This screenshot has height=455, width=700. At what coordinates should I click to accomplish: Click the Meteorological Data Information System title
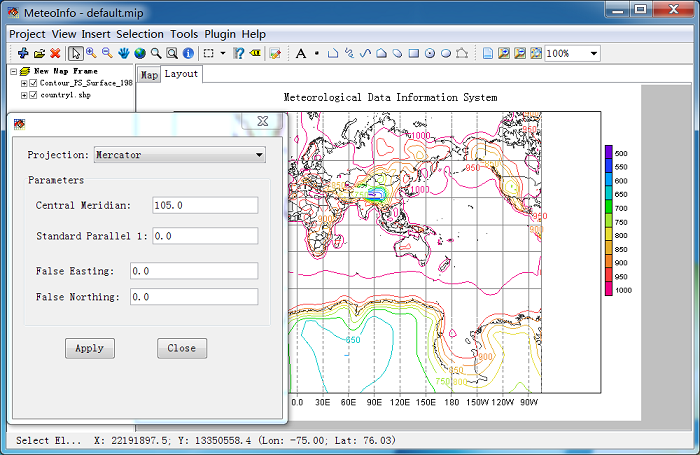coord(390,97)
